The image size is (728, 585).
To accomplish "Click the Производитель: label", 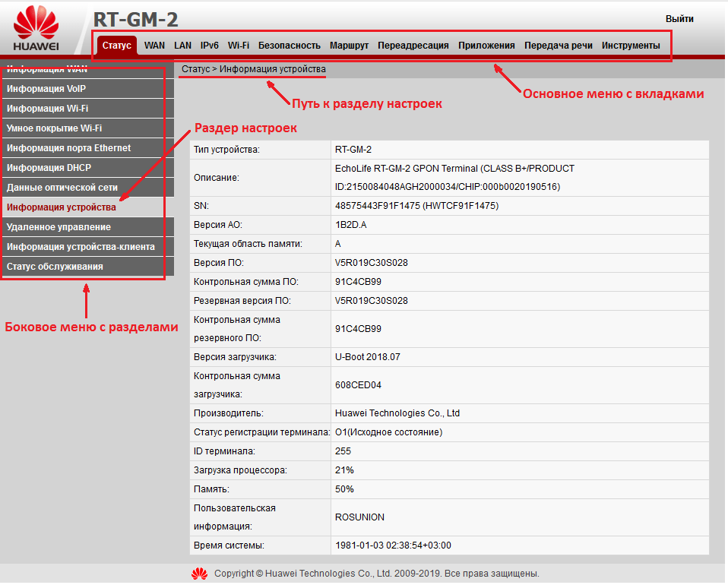I will coord(229,413).
